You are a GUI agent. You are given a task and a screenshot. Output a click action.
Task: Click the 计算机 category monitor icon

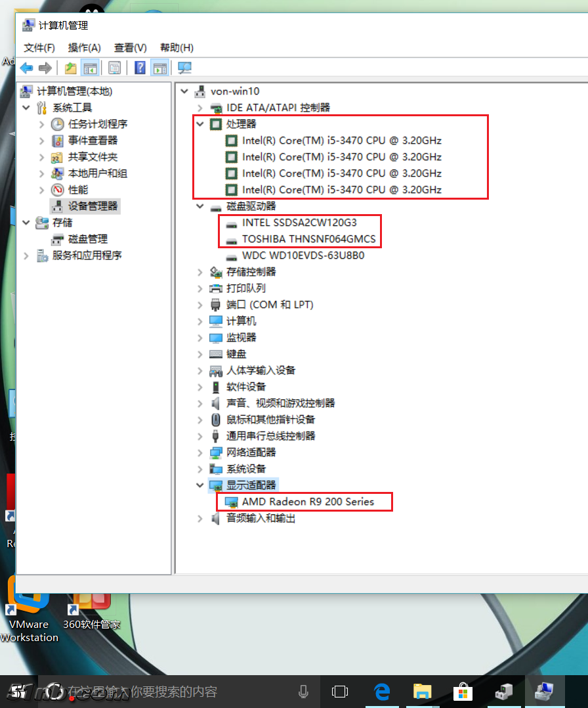pyautogui.click(x=216, y=321)
